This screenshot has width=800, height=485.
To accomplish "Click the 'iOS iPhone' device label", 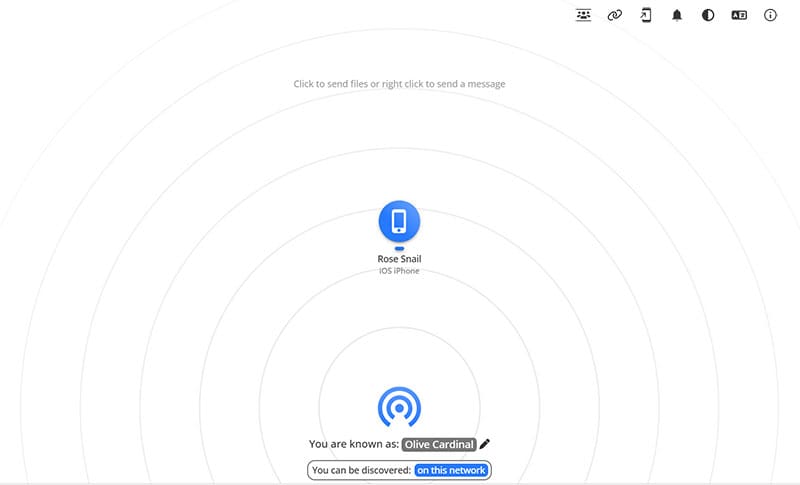I will [399, 271].
